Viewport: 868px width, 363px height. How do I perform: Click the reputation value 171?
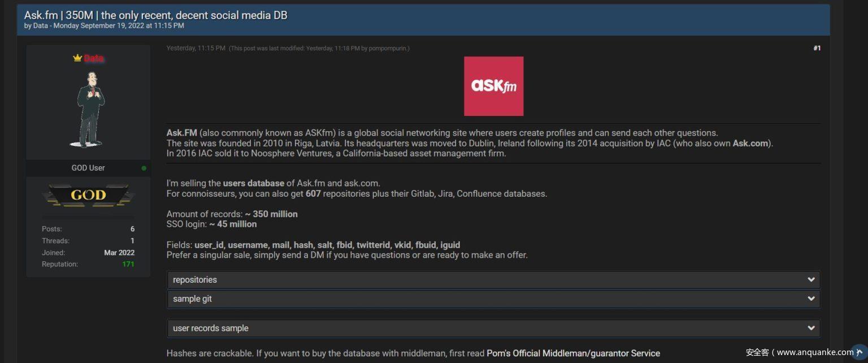point(128,264)
